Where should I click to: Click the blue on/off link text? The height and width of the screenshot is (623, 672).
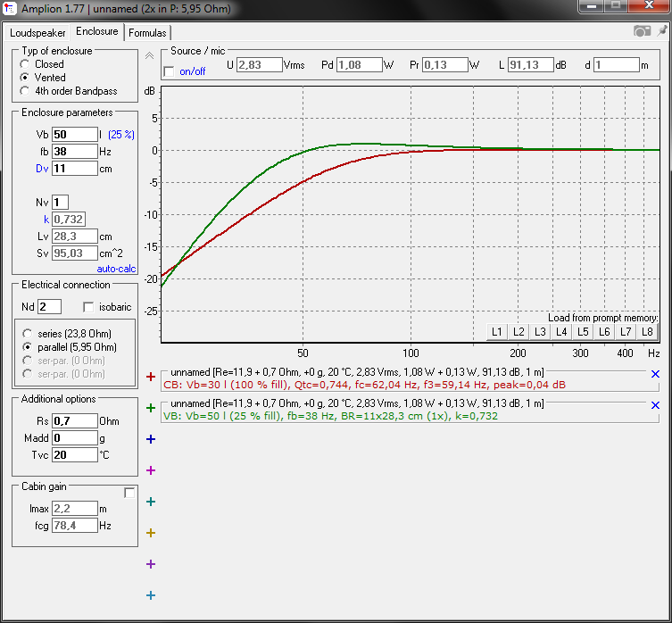pyautogui.click(x=193, y=71)
